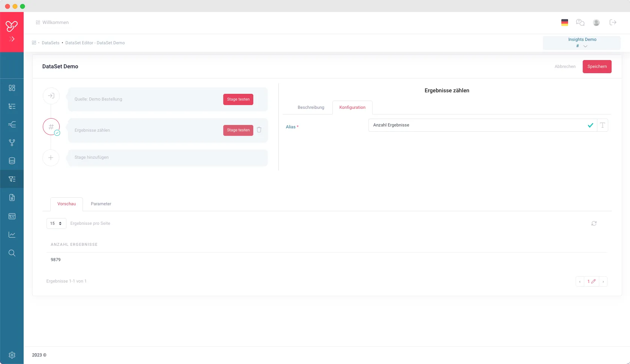630x364 pixels.
Task: Click the Alias input field
Action: tap(483, 125)
